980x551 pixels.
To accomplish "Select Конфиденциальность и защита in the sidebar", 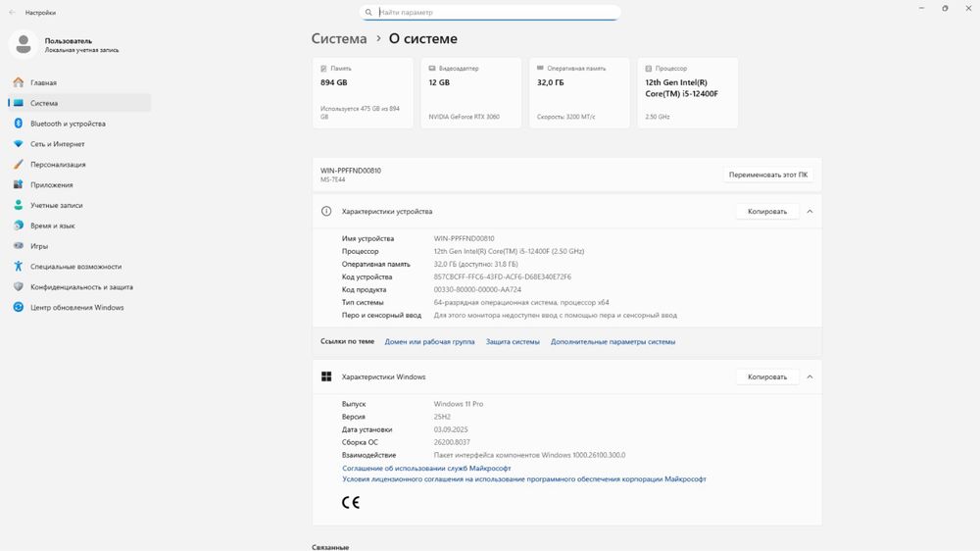I will tap(81, 287).
